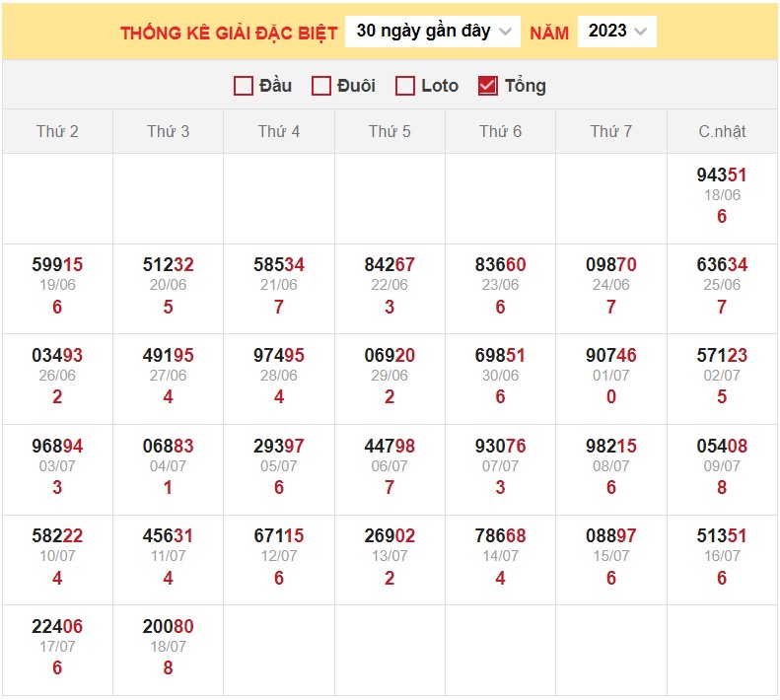
Task: Select result 94351 dated 18/06
Action: coord(722,175)
